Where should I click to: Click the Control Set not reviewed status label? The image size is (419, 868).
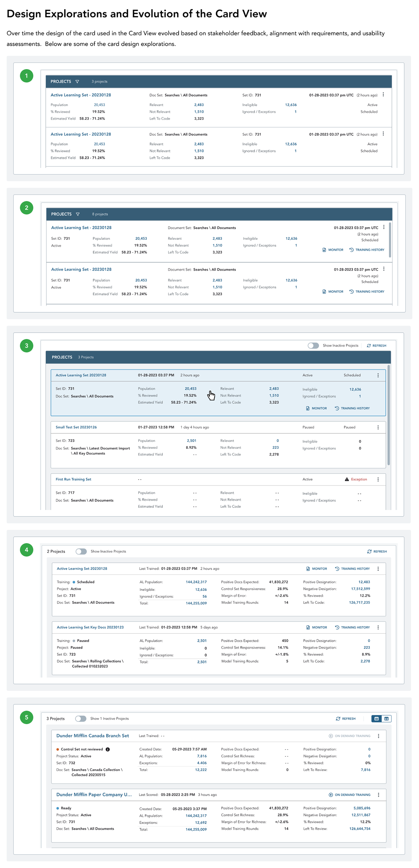(x=82, y=749)
